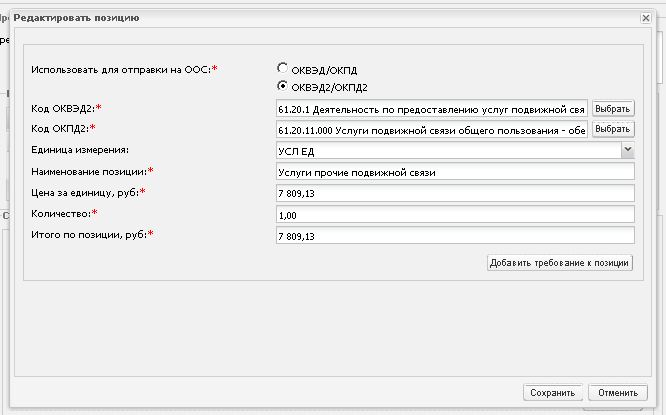Click the Цена за единицу input field
Screen dimensions: 666x415
click(x=455, y=193)
